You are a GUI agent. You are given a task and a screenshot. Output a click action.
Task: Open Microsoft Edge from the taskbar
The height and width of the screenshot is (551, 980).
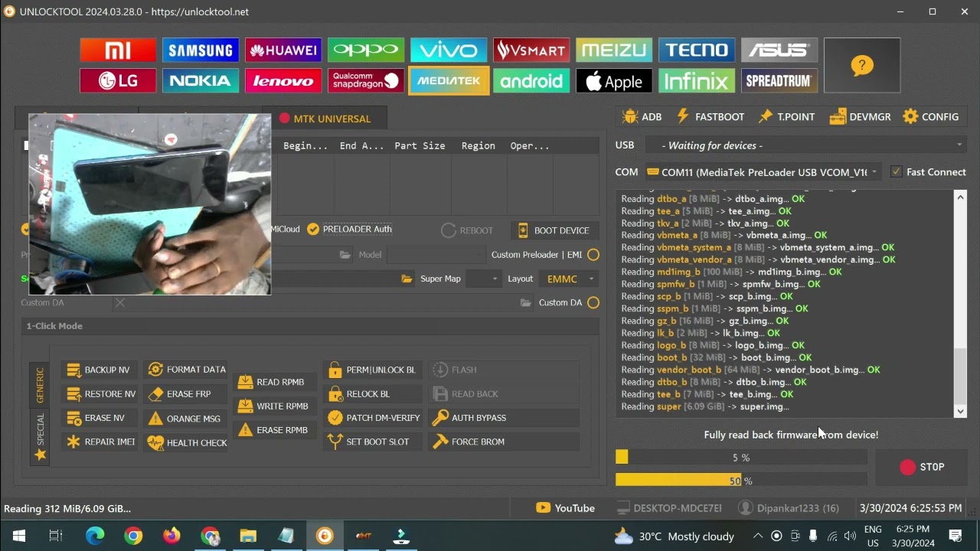pyautogui.click(x=95, y=536)
